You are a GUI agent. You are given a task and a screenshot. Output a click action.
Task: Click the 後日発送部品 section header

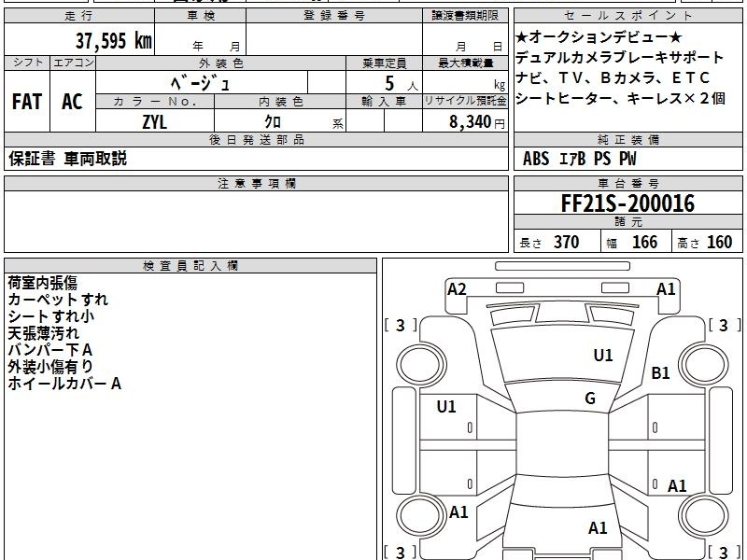(257, 139)
